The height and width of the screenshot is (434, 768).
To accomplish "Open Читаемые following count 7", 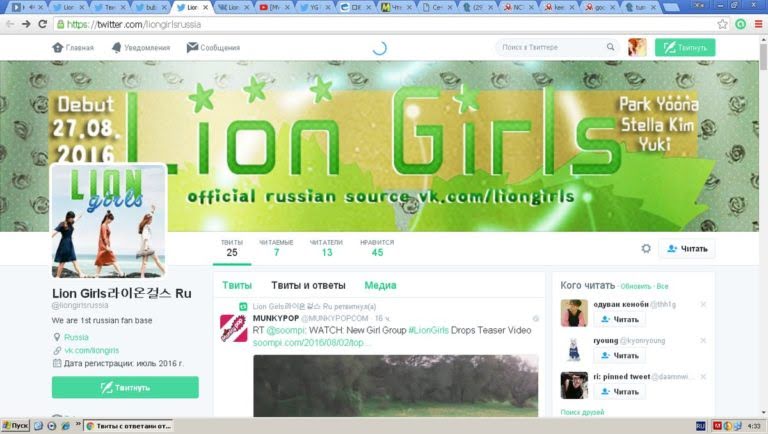I will 276,249.
